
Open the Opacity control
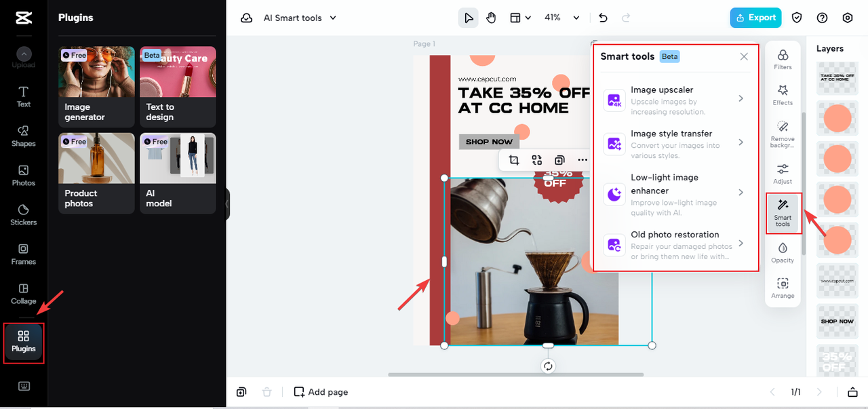(x=783, y=252)
